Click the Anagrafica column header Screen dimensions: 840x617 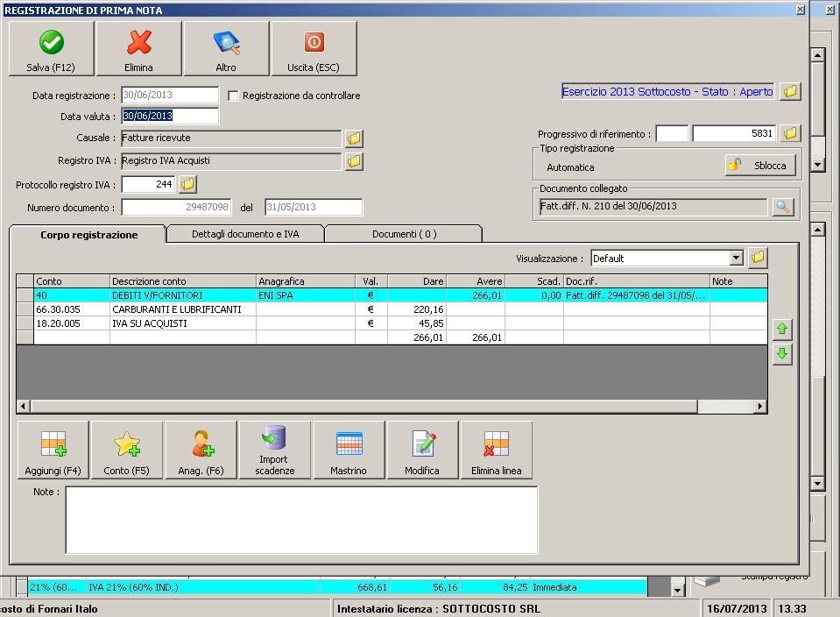(306, 281)
